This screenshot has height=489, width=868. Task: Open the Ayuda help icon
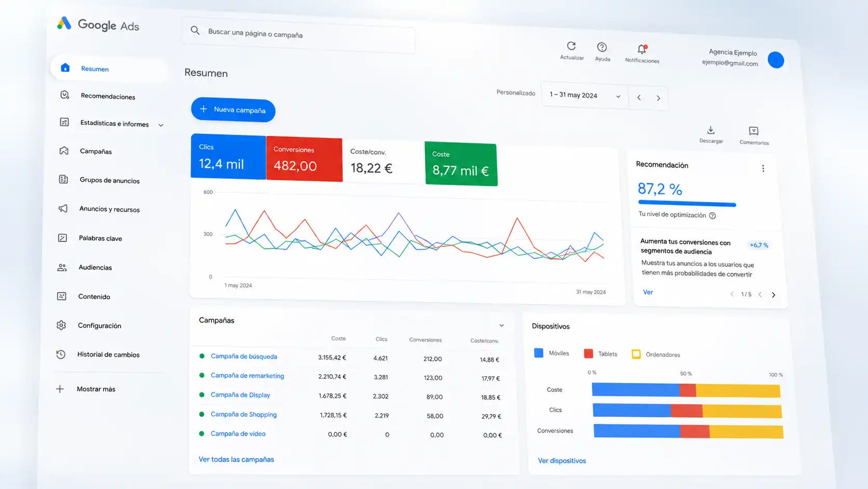[x=602, y=47]
